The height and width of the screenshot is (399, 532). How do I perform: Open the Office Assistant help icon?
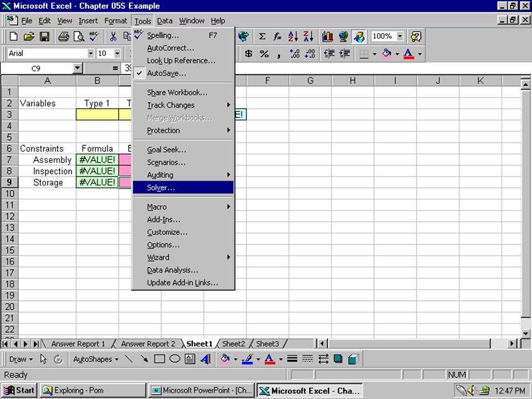tap(416, 37)
